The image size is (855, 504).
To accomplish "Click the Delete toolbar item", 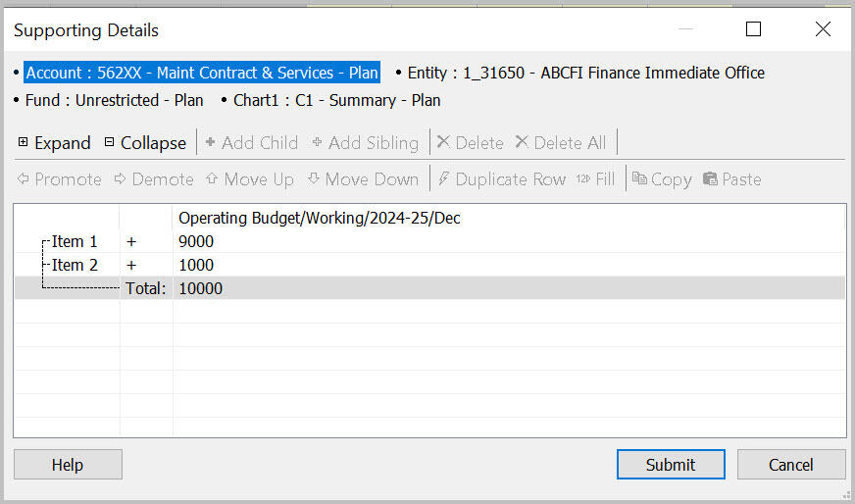I will tap(470, 143).
